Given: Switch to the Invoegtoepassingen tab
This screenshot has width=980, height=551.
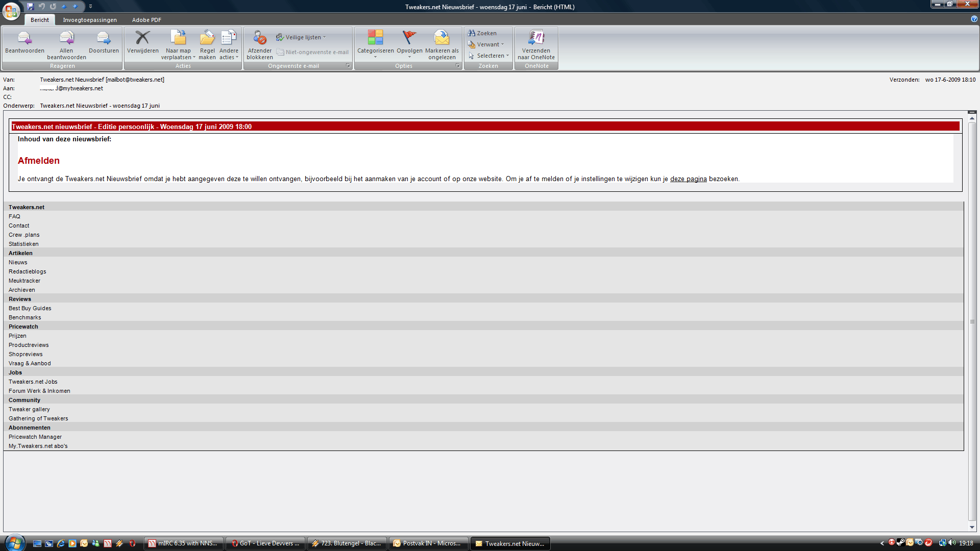Looking at the screenshot, I should point(90,20).
